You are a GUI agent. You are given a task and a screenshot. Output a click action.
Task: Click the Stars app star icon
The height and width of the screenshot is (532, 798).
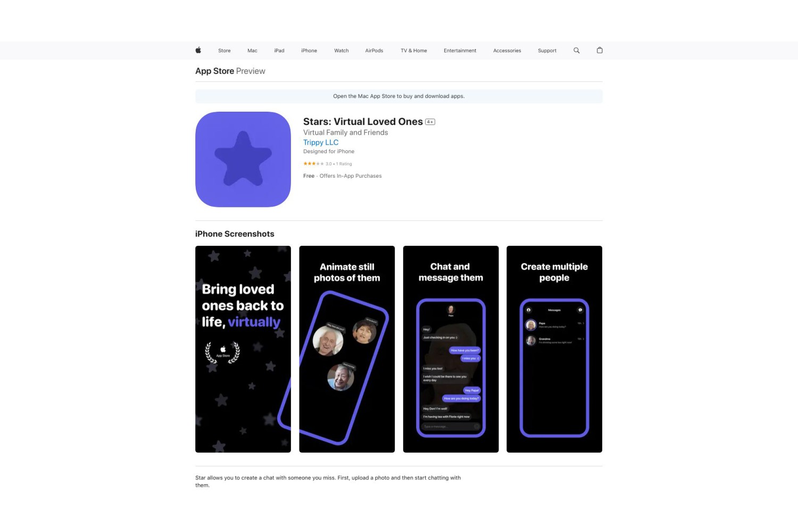point(243,159)
